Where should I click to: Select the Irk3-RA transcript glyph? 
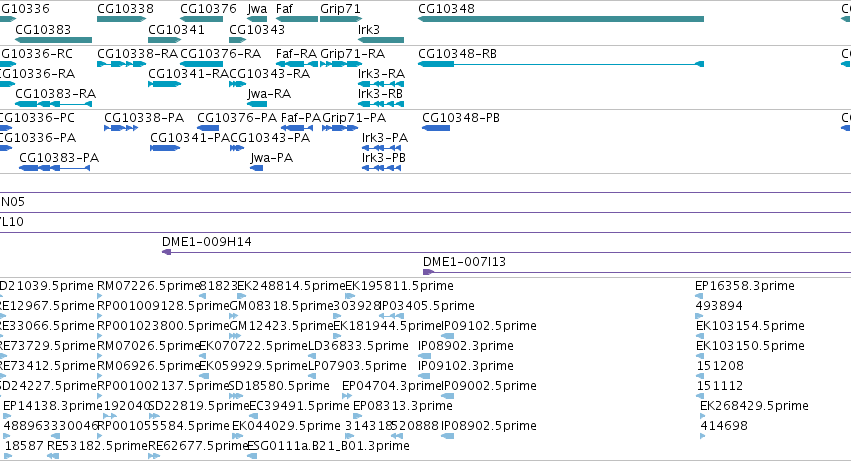[x=381, y=84]
